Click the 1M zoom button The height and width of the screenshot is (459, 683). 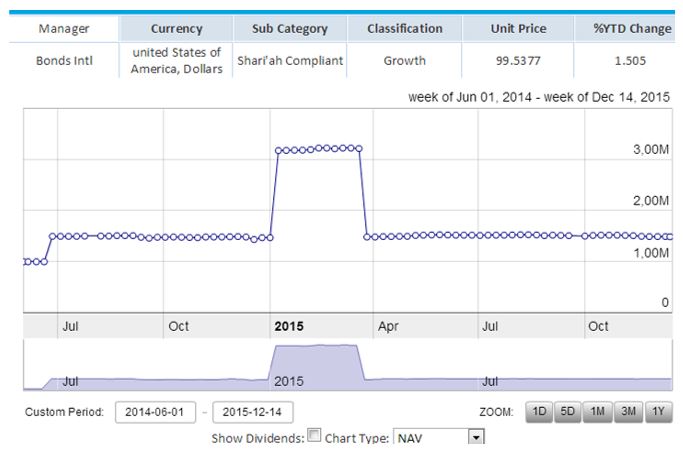598,412
